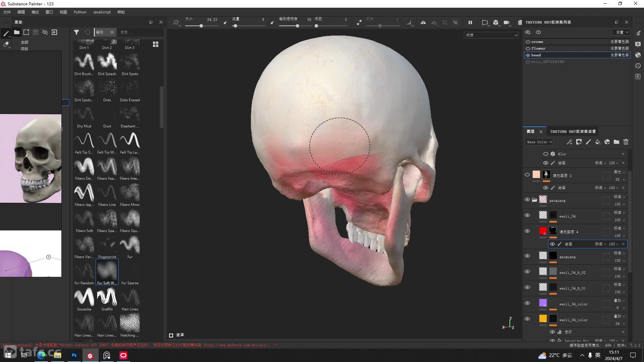The width and height of the screenshot is (644, 362).
Task: Add a fill layer with bucket icon
Action: click(598, 142)
